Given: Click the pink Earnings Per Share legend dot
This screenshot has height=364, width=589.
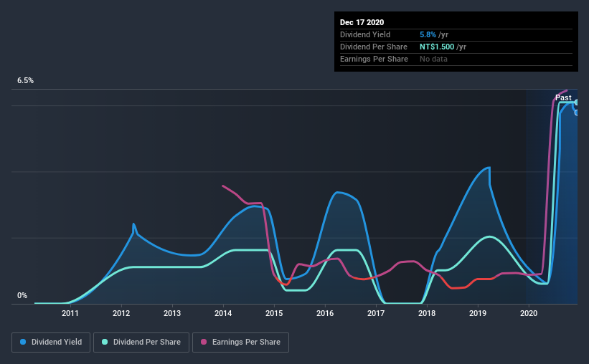Looking at the screenshot, I should (204, 342).
